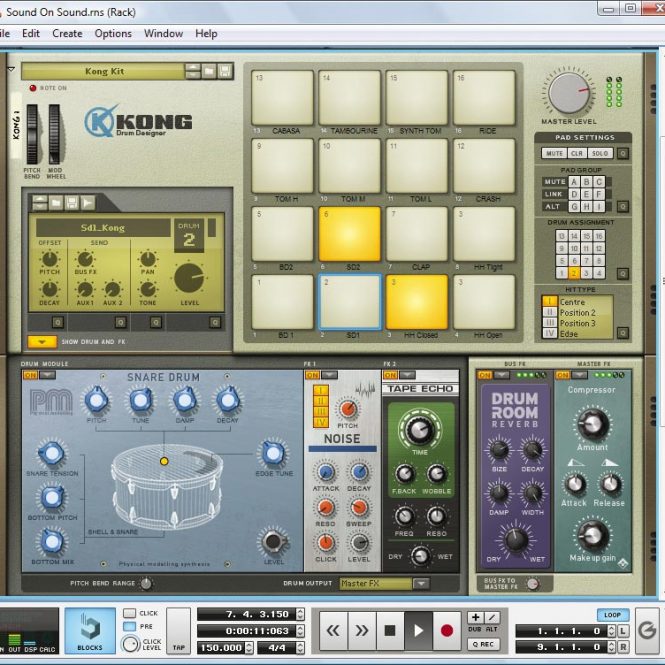Trigger pad 1 BD 1

[x=282, y=302]
